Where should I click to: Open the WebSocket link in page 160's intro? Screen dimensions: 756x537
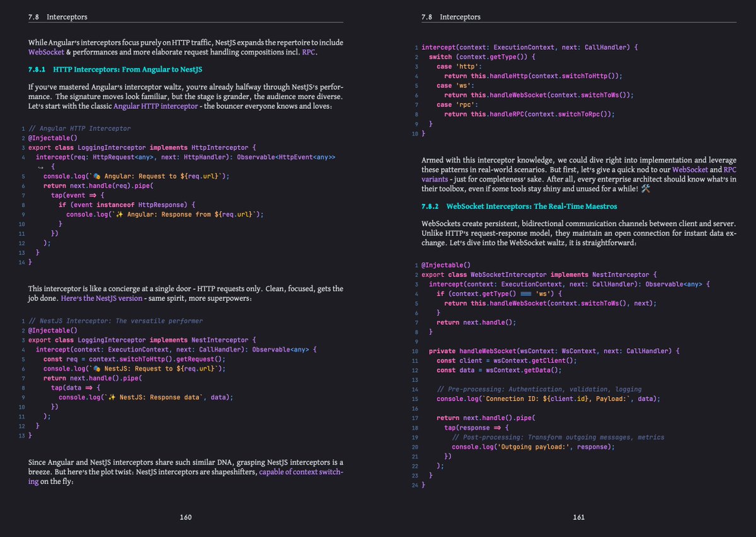(x=47, y=52)
